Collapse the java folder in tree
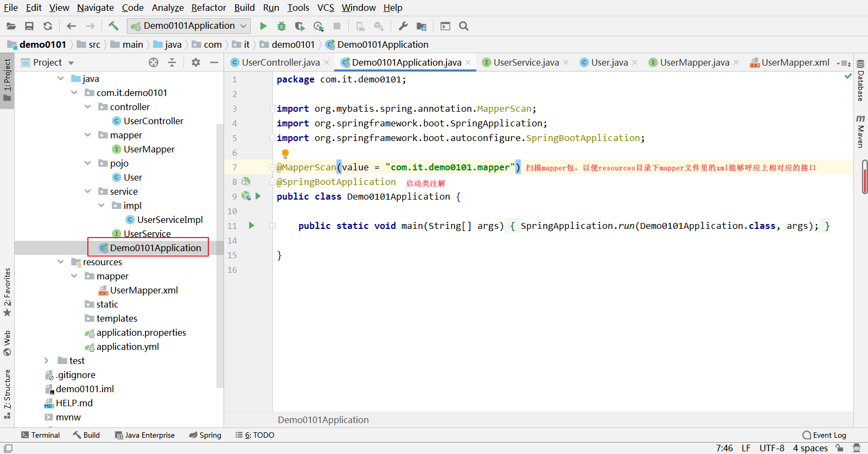This screenshot has height=454, width=868. (60, 79)
